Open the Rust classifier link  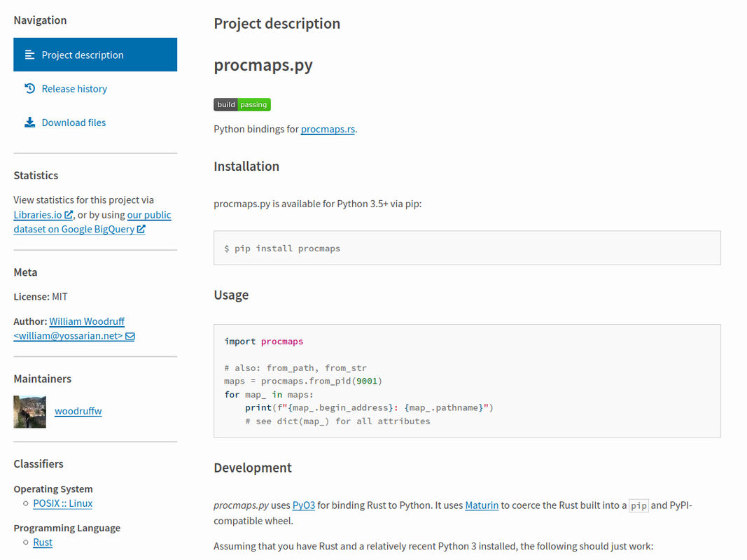[x=43, y=542]
